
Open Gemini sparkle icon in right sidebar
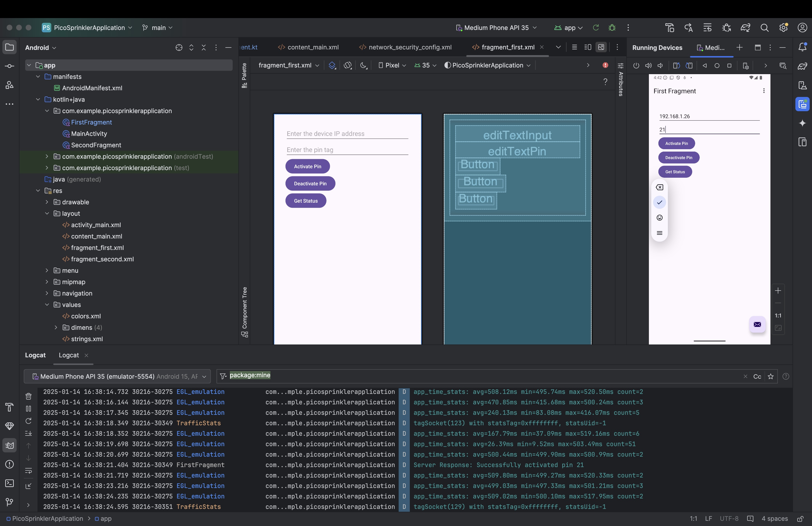point(803,123)
